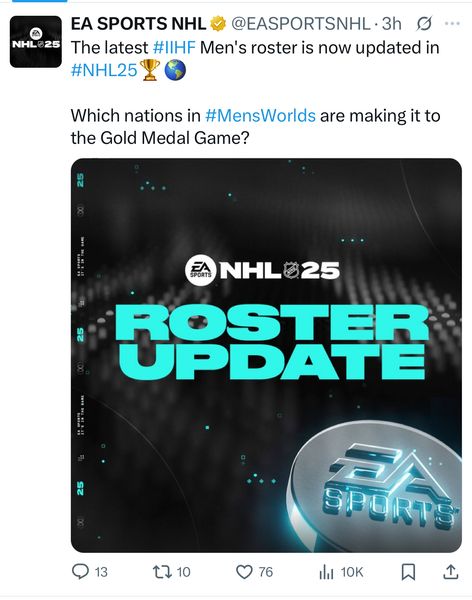Screen dimensions: 472x600
Task: Open the three-dot more menu
Action: point(452,24)
